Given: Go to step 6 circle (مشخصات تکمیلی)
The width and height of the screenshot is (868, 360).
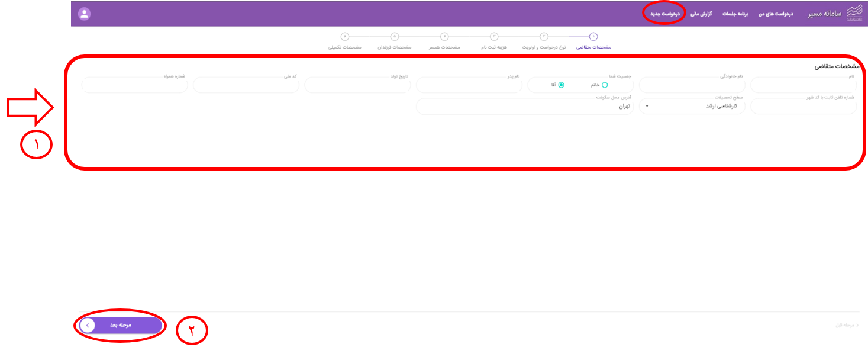Looking at the screenshot, I should (x=345, y=36).
